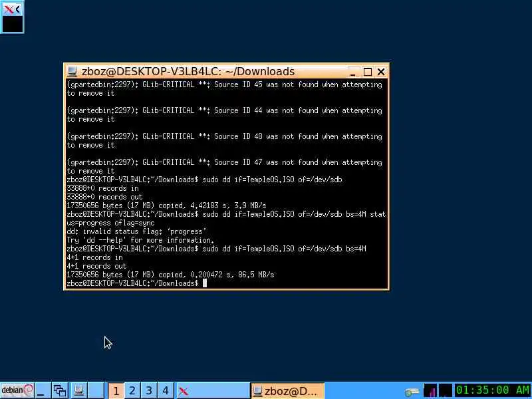
Task: Minimize the terminal window
Action: click(353, 72)
